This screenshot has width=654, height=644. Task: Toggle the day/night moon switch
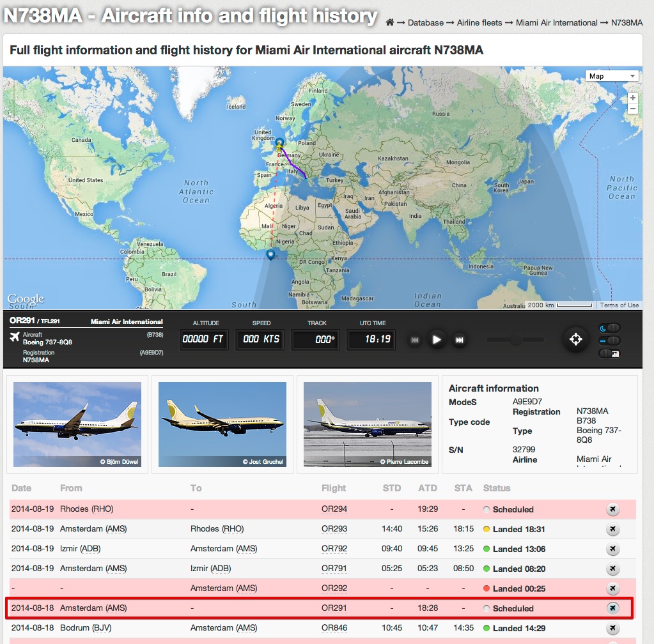tap(609, 328)
